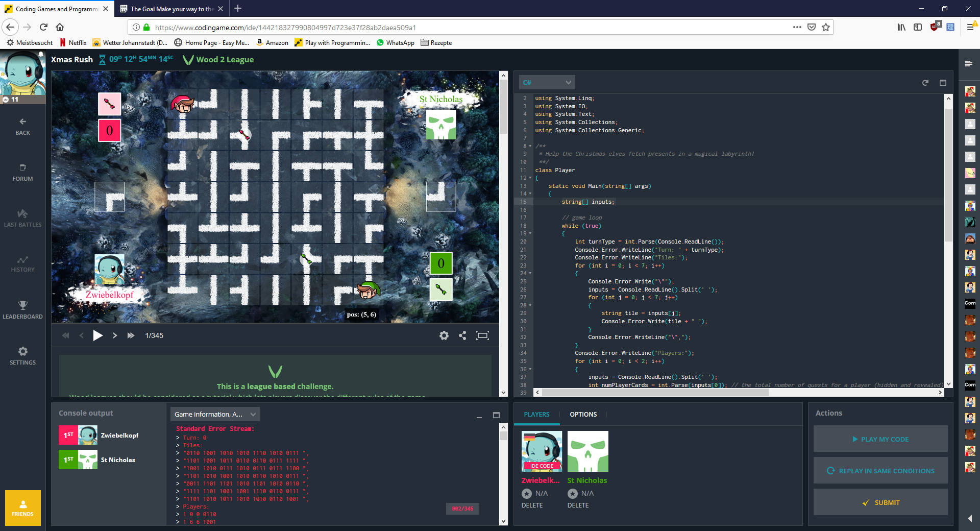Open the Firefox hamburger menu
This screenshot has height=531, width=980.
click(971, 27)
